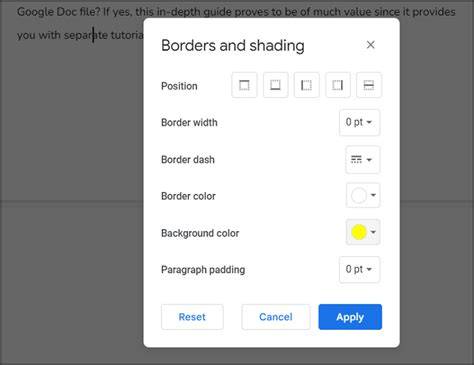Click the arrow beside yellow background circle
Screen dimensions: 474x365
point(373,232)
